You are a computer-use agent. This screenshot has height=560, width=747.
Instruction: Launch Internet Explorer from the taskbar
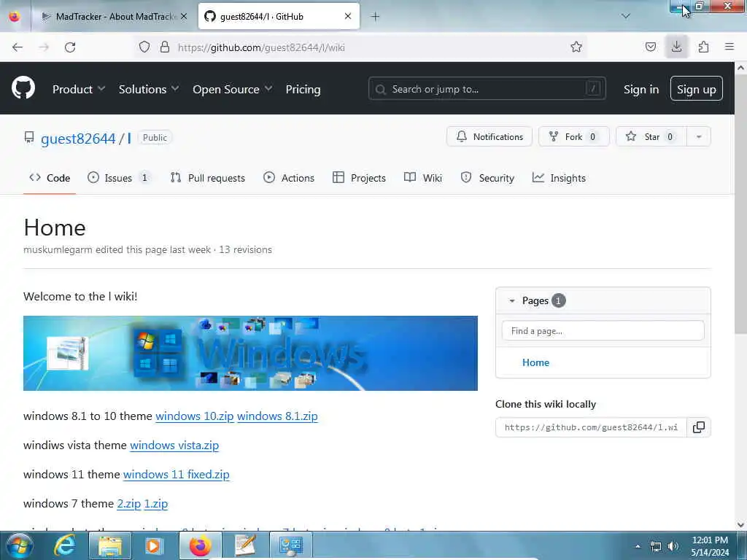64,545
